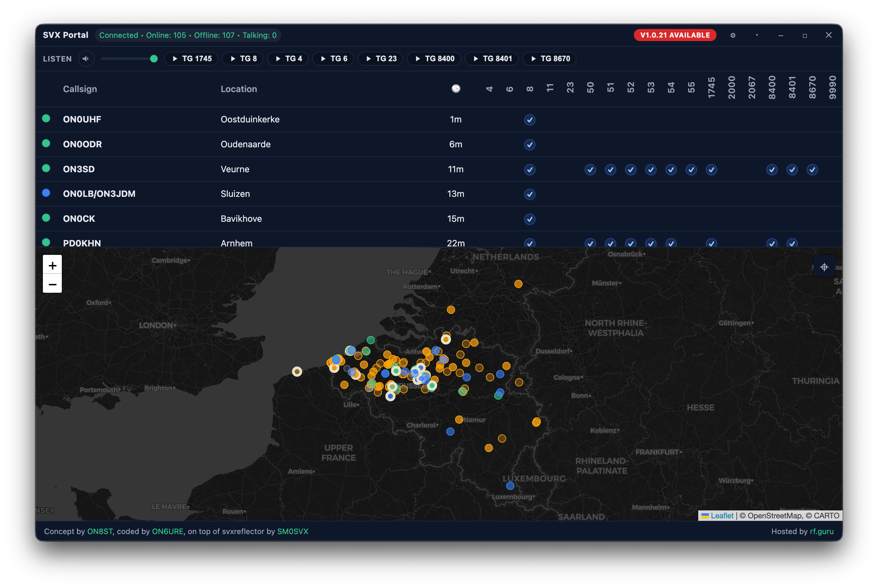Sort table by Location header
The image size is (878, 588).
[239, 89]
